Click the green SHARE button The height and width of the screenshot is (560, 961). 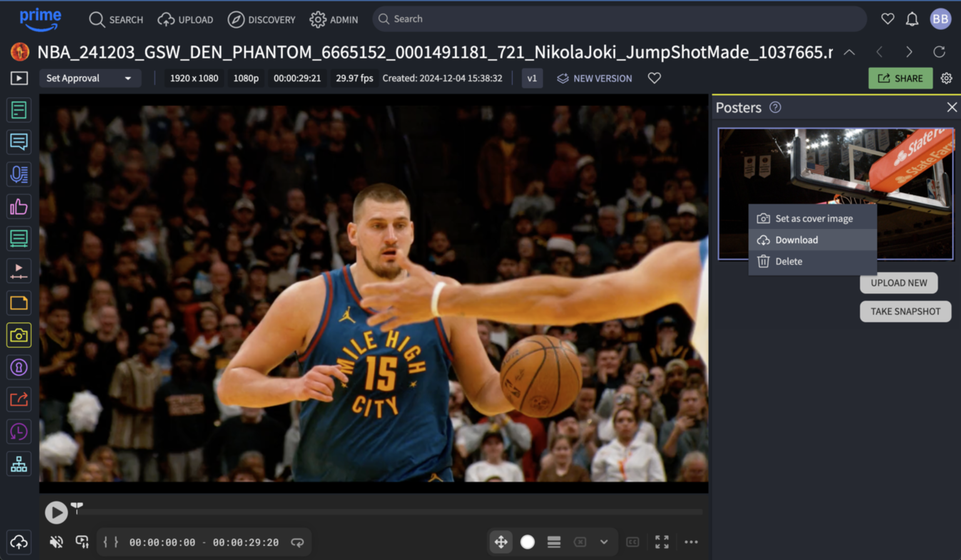pos(900,78)
